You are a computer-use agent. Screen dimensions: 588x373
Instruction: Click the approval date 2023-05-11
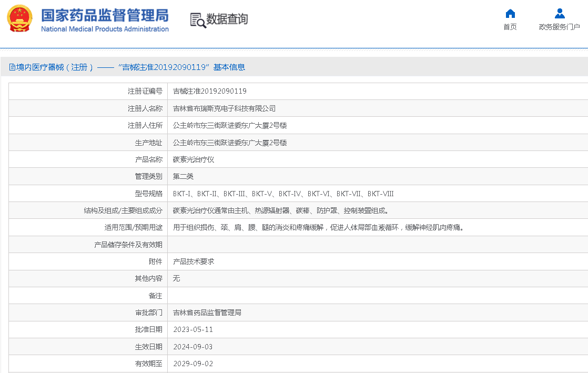click(x=193, y=330)
